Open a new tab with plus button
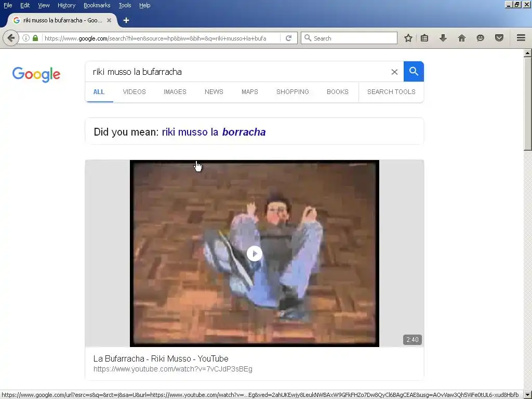 (126, 20)
